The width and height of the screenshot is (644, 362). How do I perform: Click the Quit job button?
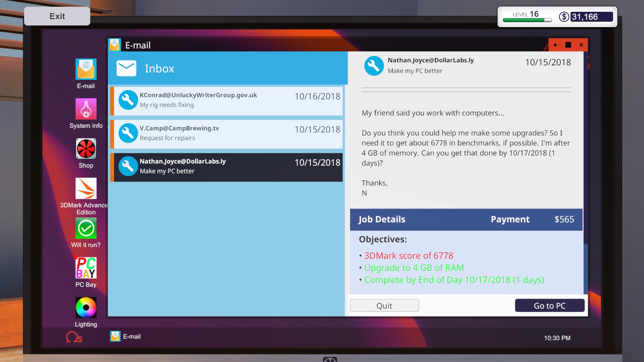(384, 305)
